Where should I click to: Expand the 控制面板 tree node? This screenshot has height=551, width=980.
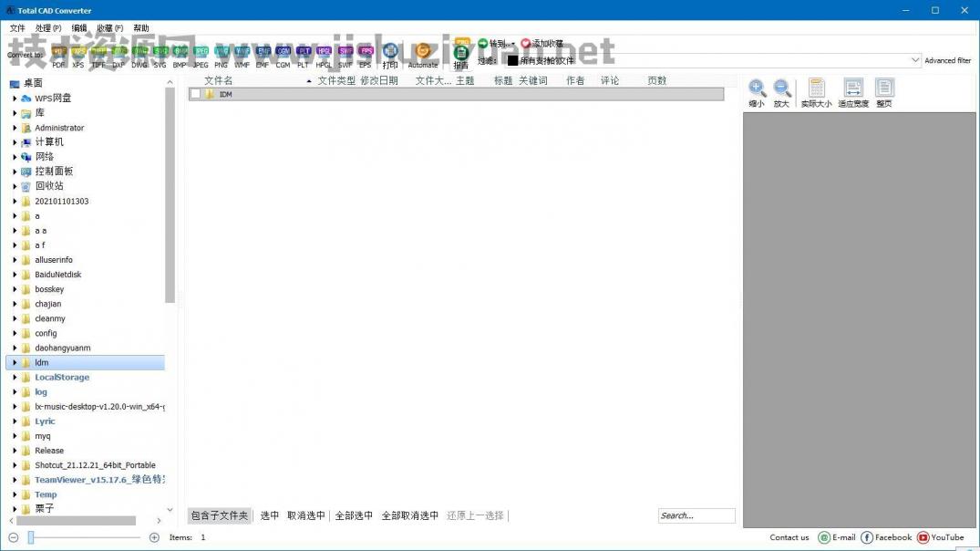click(x=15, y=172)
